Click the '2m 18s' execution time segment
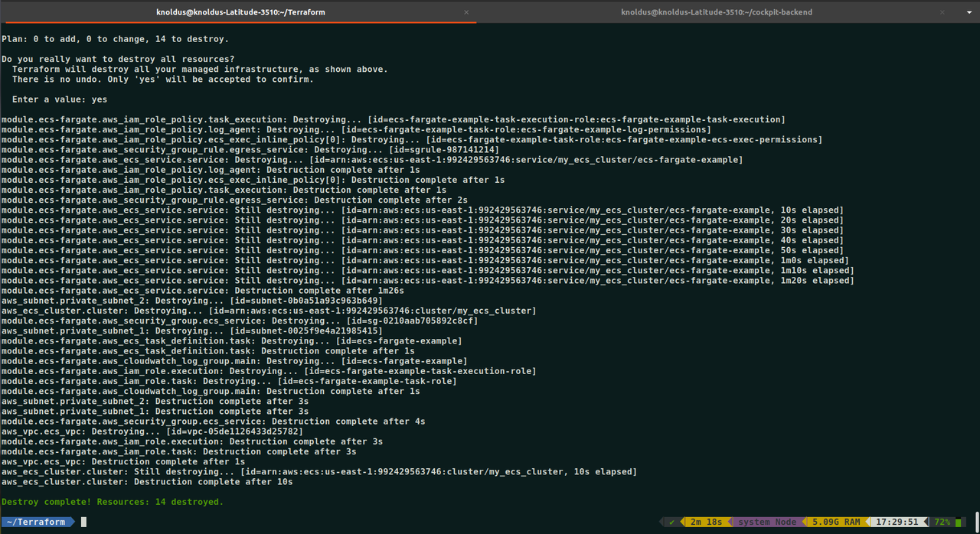Viewport: 980px width, 534px height. [x=707, y=523]
